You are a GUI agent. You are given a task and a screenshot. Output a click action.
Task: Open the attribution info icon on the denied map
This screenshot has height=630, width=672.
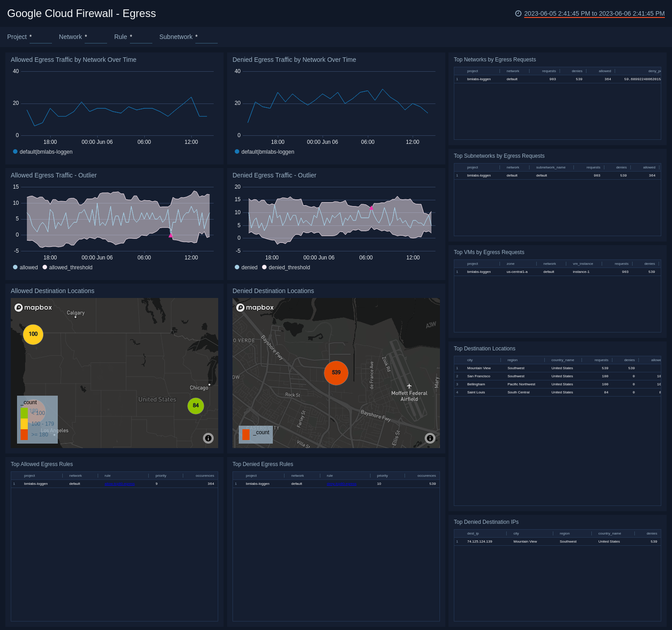pyautogui.click(x=430, y=438)
